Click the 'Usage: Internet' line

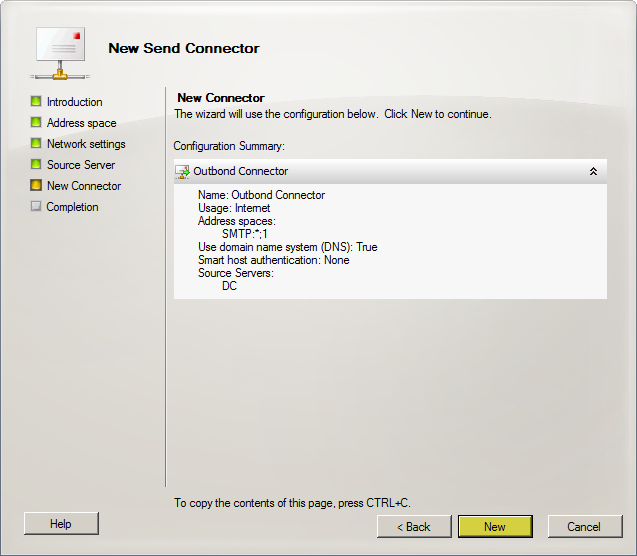(234, 208)
